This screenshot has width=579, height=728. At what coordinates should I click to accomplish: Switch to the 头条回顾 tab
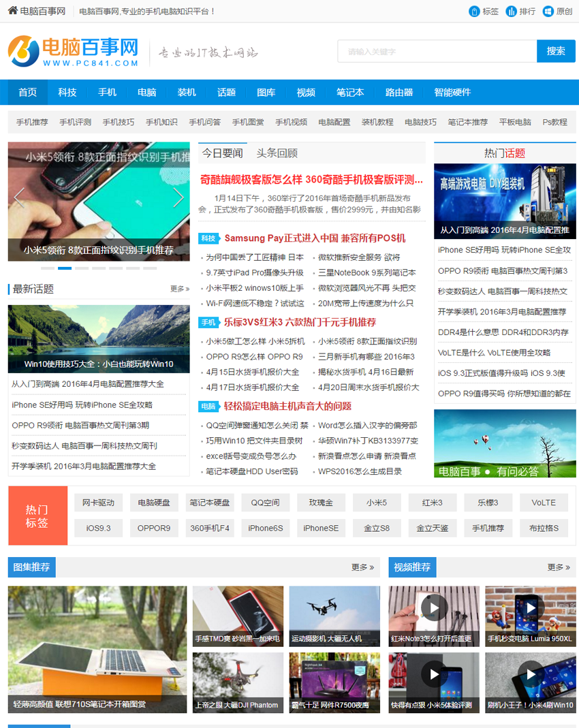(277, 153)
